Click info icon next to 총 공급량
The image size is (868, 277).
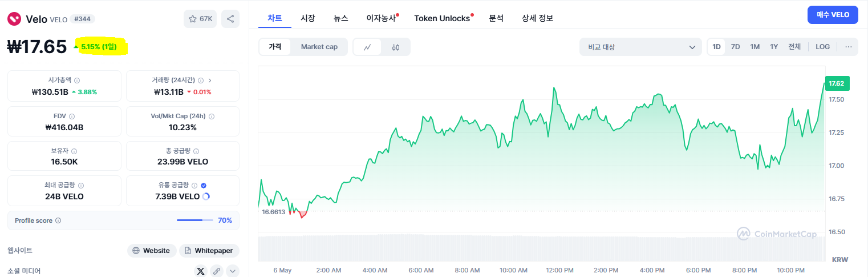coord(196,151)
